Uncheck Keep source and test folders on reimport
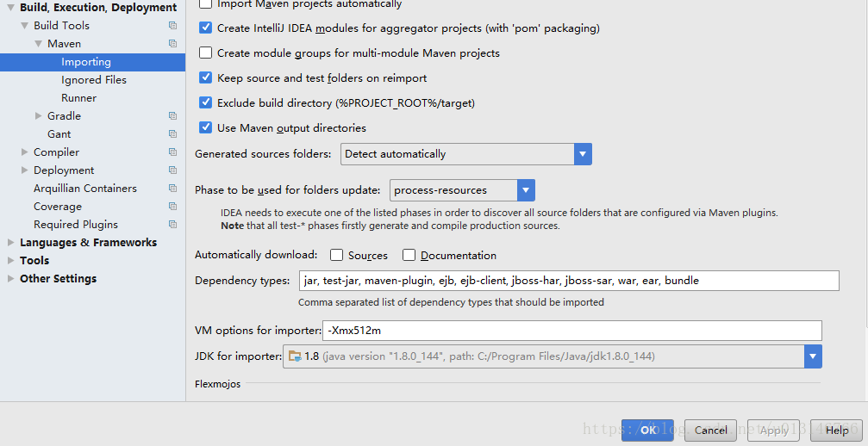Screen dimensions: 868x446 click(x=205, y=77)
